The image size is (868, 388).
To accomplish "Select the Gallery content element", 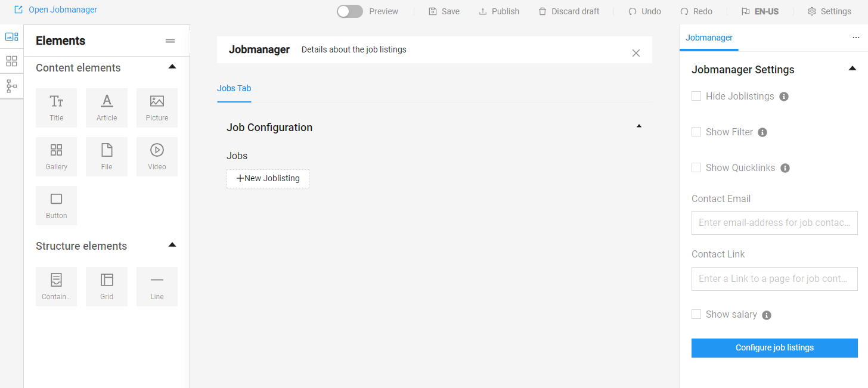I will [x=56, y=157].
